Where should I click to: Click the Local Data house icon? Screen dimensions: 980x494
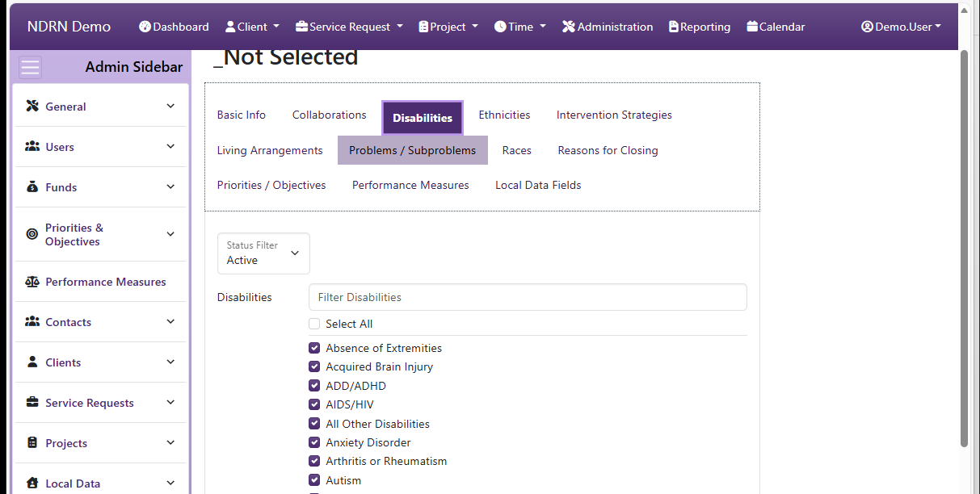(x=32, y=484)
